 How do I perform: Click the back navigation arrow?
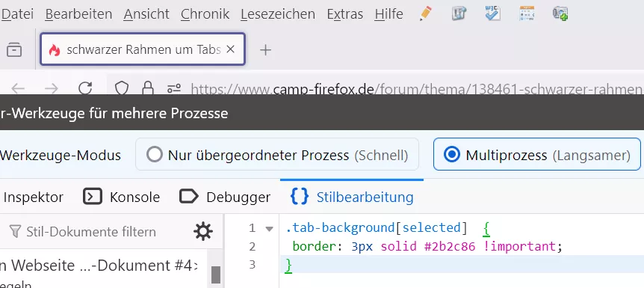[x=18, y=88]
